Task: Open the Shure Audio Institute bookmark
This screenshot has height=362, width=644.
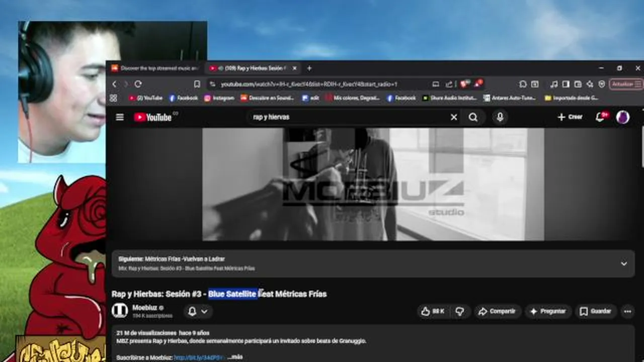Action: pyautogui.click(x=449, y=98)
